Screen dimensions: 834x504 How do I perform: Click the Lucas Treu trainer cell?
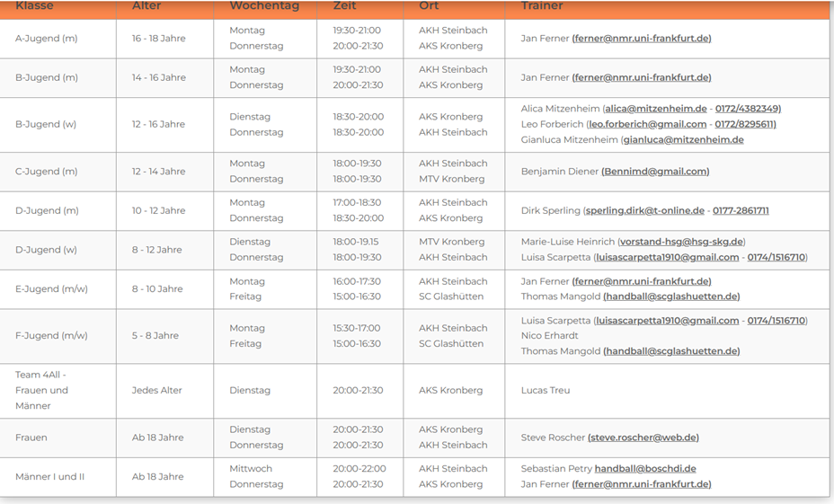coord(545,391)
